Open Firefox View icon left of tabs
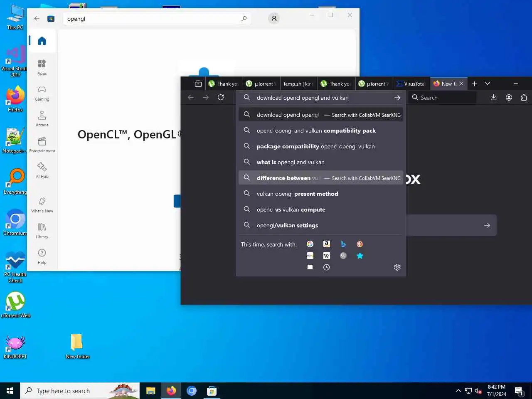The image size is (532, 399). tap(198, 84)
